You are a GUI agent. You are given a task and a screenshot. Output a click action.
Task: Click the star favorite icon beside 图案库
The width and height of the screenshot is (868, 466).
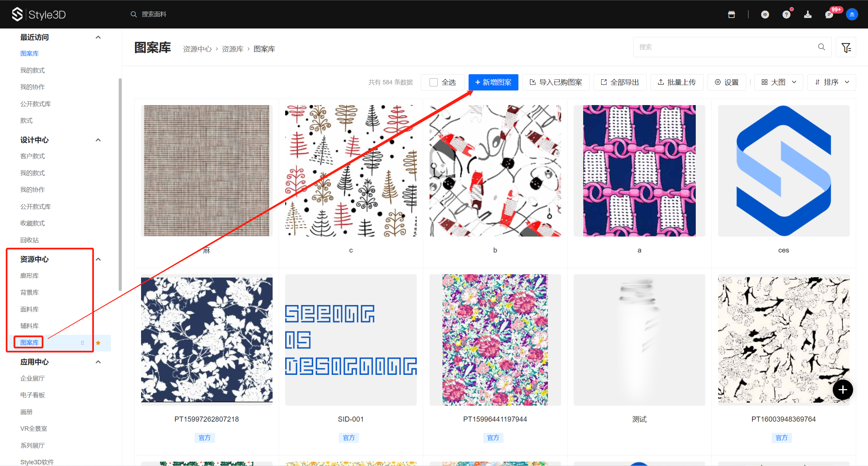coord(98,343)
